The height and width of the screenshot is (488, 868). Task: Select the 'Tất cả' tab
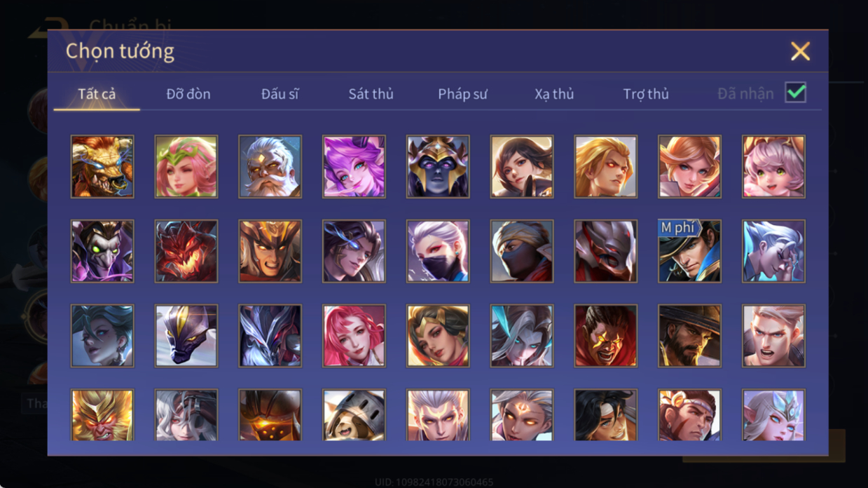97,93
